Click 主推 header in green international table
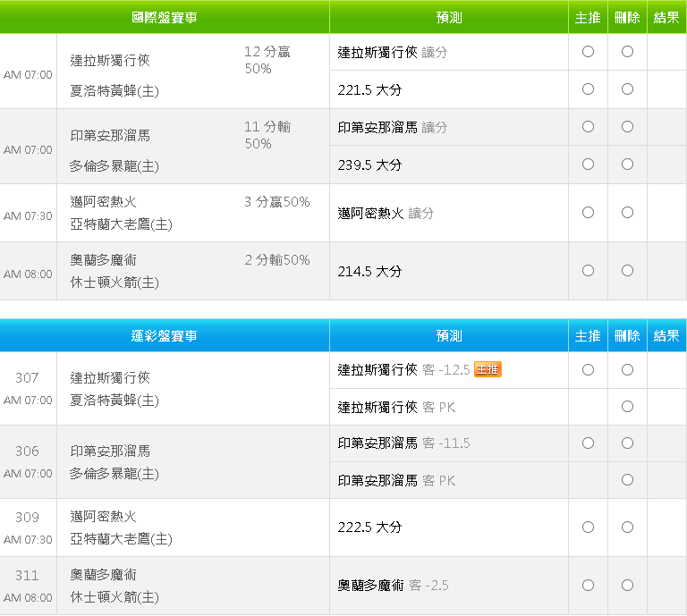Image resolution: width=687 pixels, height=616 pixels. (588, 18)
